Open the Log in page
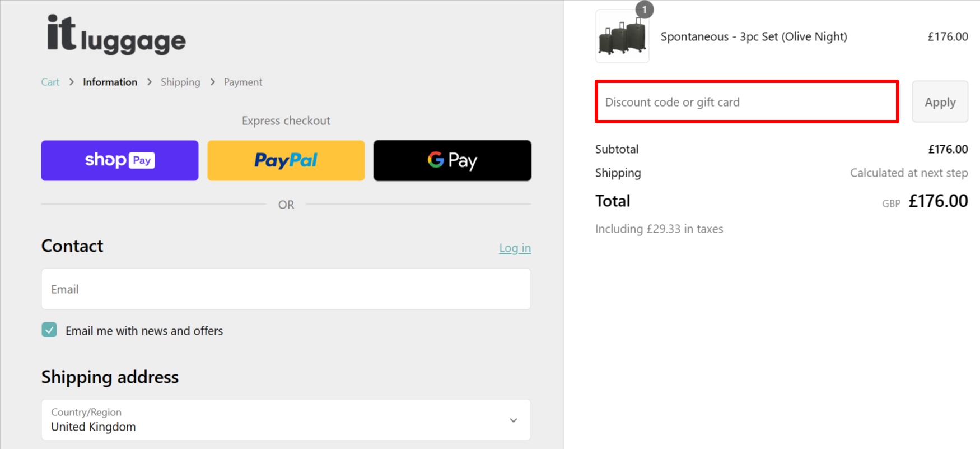Image resolution: width=980 pixels, height=449 pixels. click(x=515, y=247)
